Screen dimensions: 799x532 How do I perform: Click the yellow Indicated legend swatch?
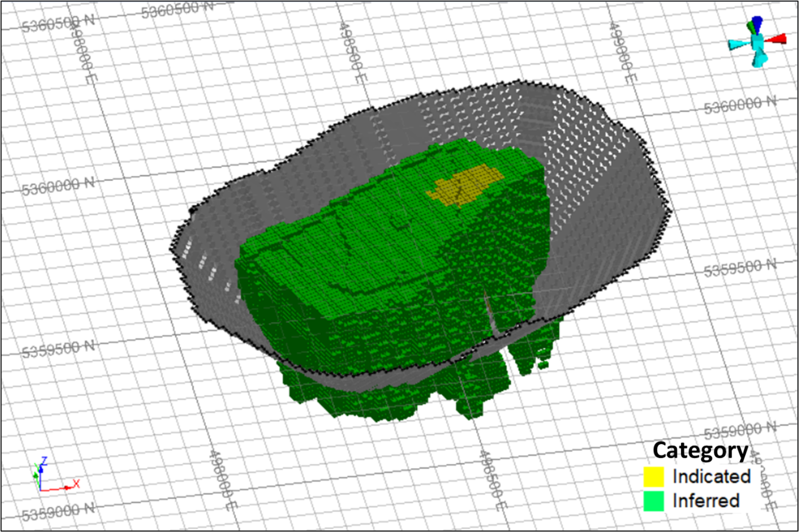[653, 476]
